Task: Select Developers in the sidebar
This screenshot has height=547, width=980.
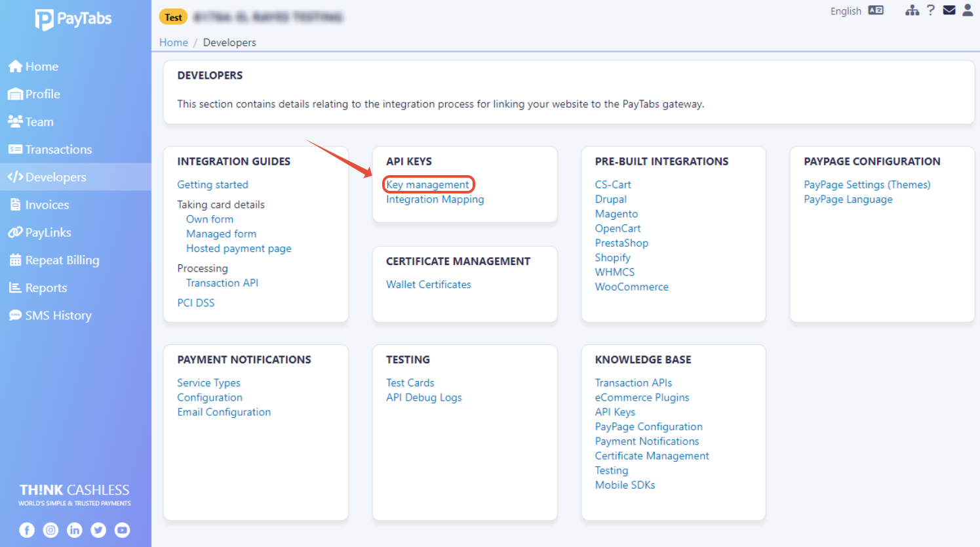Action: click(75, 177)
